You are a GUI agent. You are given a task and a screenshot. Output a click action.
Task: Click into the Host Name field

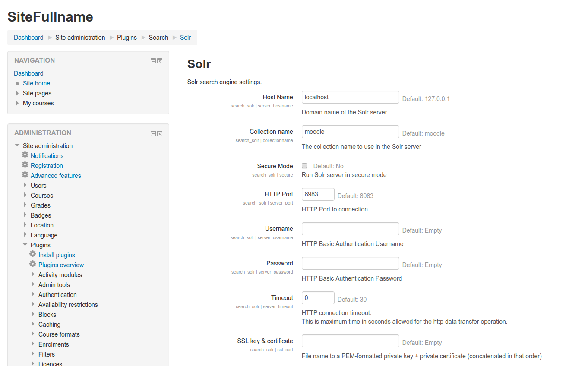point(350,97)
